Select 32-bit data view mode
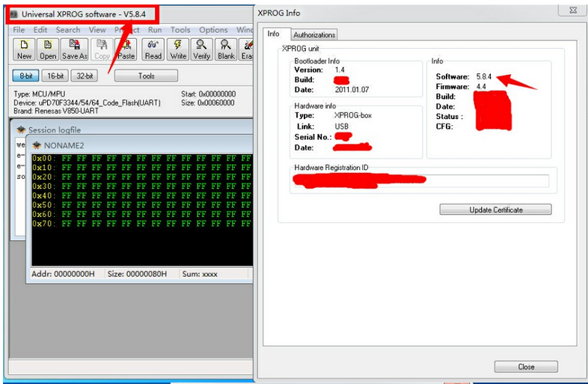This screenshot has height=384, width=588. tap(85, 76)
